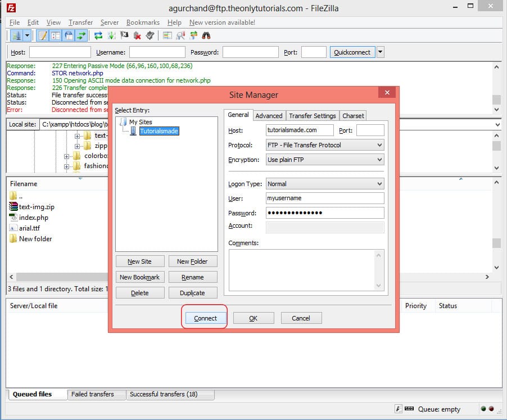Screen dimensions: 507x420
Task: Click the My Sites folder icon
Action: point(123,122)
